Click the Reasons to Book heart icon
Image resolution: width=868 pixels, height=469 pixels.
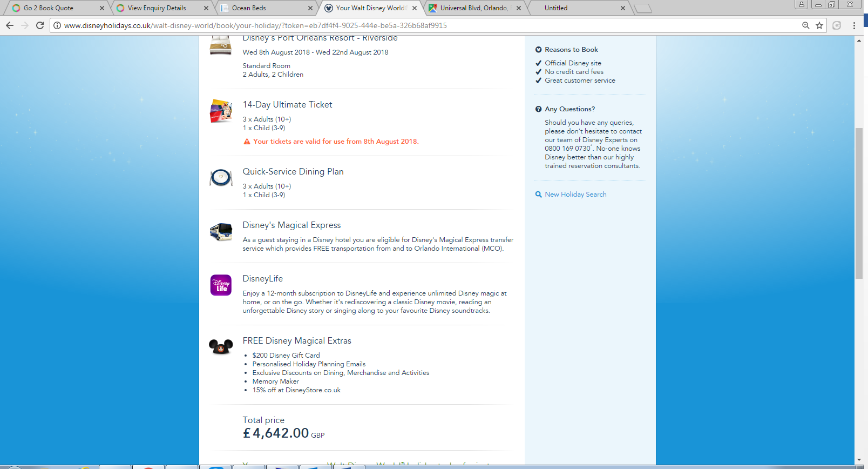[x=538, y=50]
